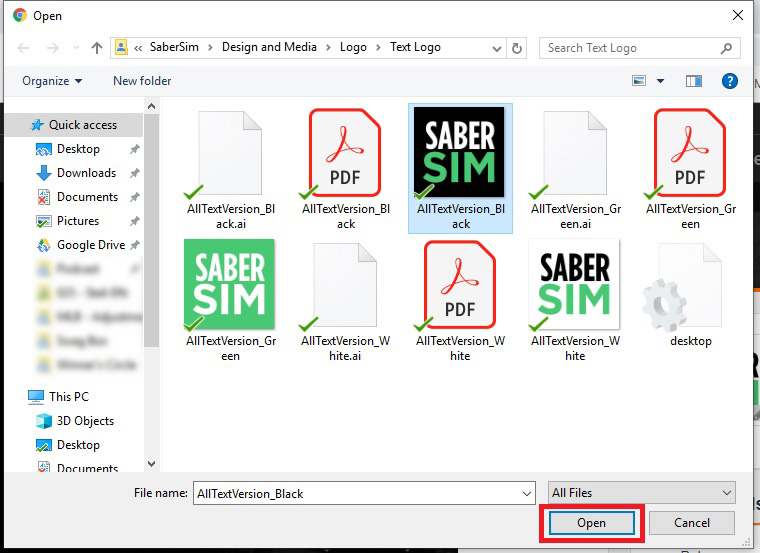The image size is (760, 553).
Task: Click the Back navigation arrow
Action: click(x=23, y=47)
